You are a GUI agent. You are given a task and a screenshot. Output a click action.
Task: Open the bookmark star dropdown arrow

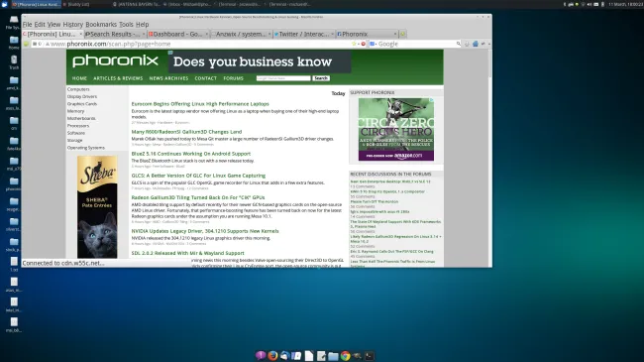358,44
